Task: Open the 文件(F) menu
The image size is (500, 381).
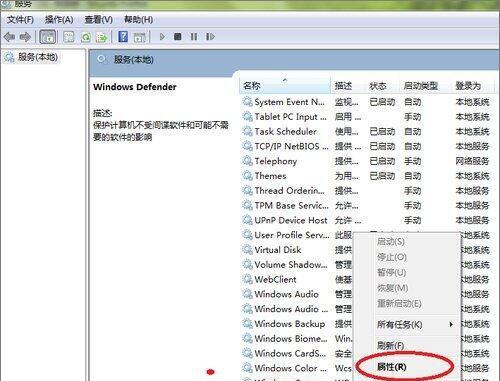Action: [20, 20]
